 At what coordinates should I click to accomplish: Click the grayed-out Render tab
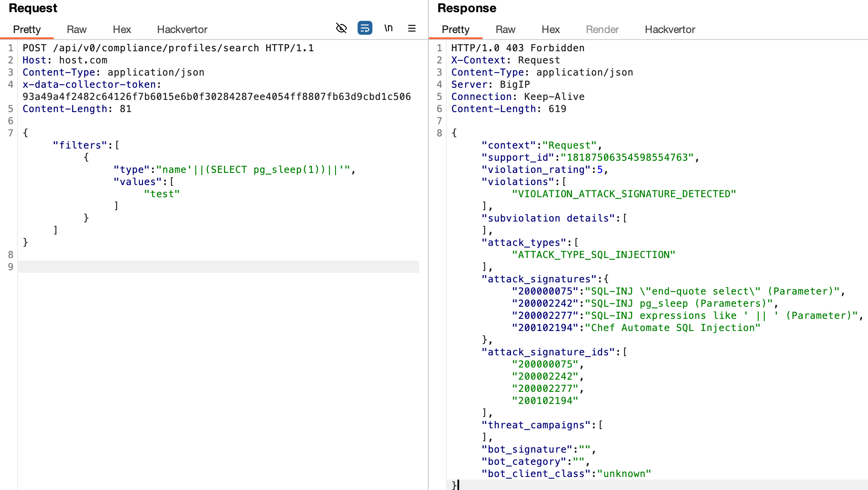coord(602,30)
